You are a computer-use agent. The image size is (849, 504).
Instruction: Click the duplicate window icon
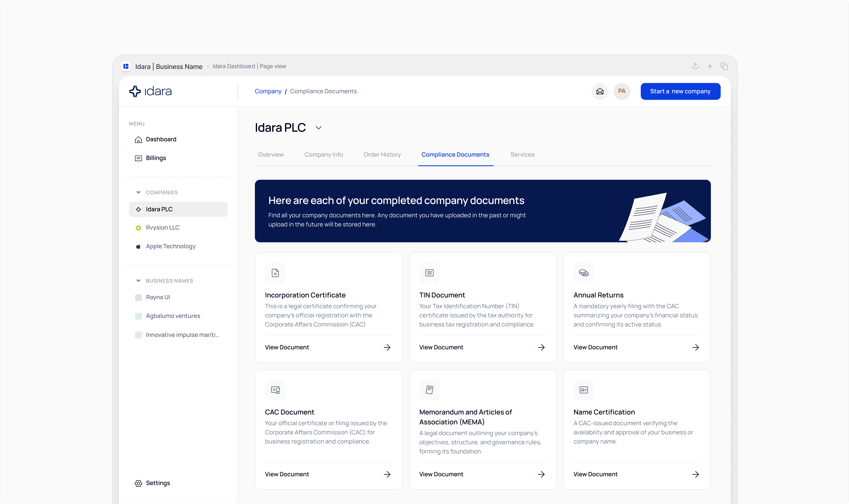[x=724, y=66]
